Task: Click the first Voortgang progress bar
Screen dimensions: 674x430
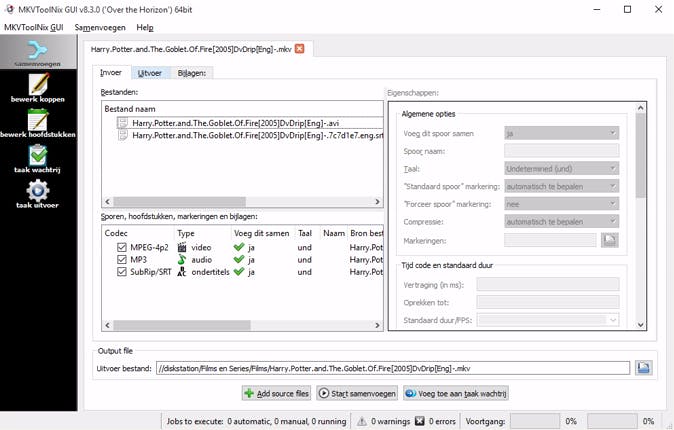Action: click(535, 421)
